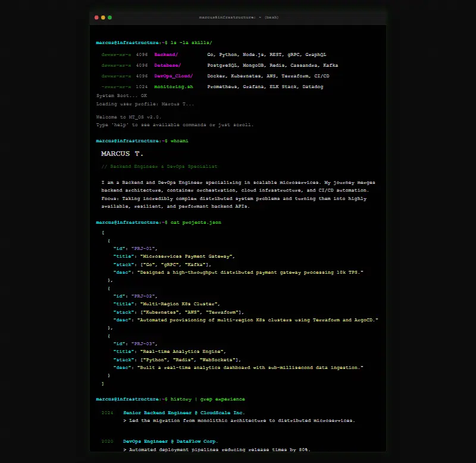Click the "PRJ-03" id value

[x=143, y=344]
